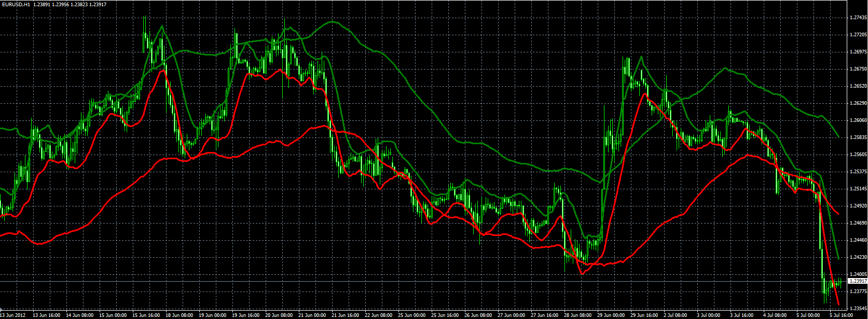The height and width of the screenshot is (319, 868).
Task: Click the open price 1.23891 in chart header
Action: 42,4
